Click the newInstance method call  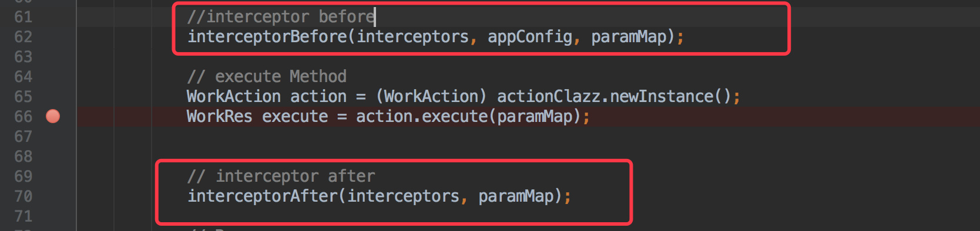pos(662,97)
